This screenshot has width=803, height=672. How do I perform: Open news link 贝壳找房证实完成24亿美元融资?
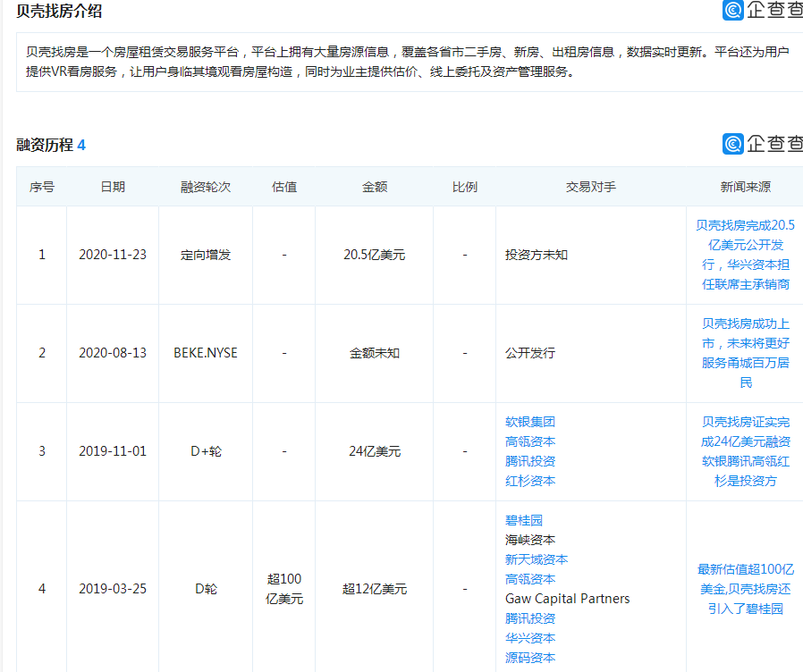coord(745,451)
